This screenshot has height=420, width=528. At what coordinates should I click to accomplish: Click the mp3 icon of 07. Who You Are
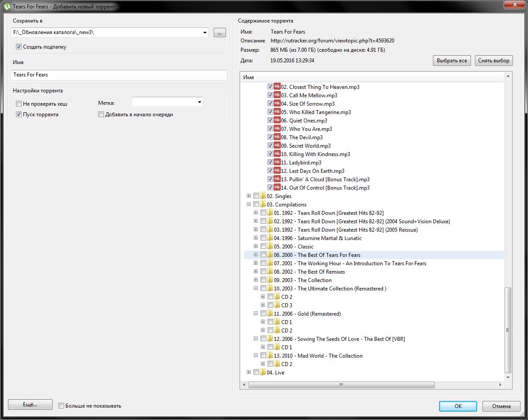277,129
